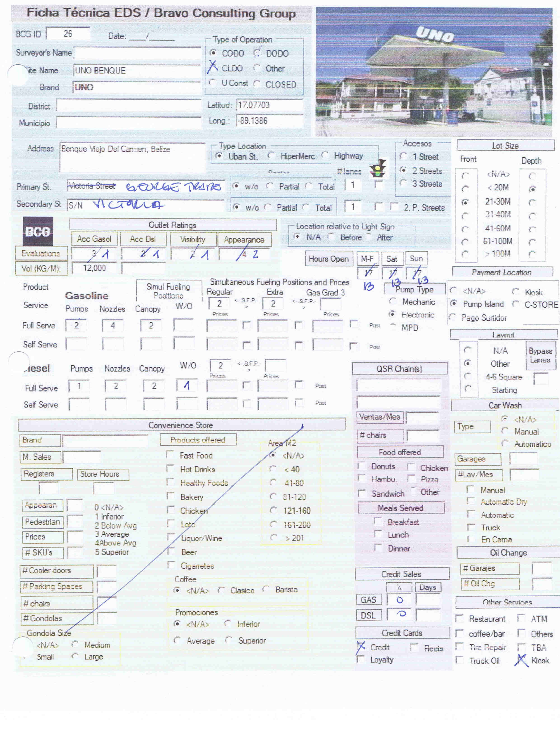
Task: Check the Cigarretes box
Action: [171, 565]
